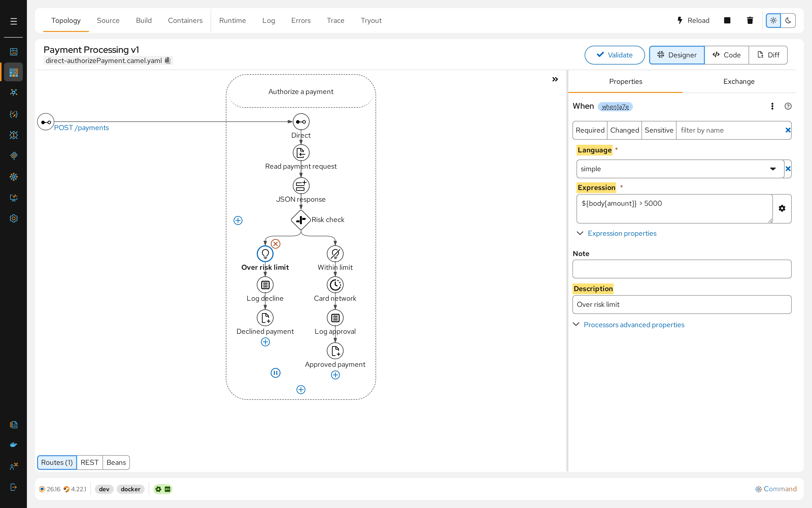This screenshot has height=508, width=812.
Task: Click the pause-style otherwise icon in route
Action: point(276,373)
